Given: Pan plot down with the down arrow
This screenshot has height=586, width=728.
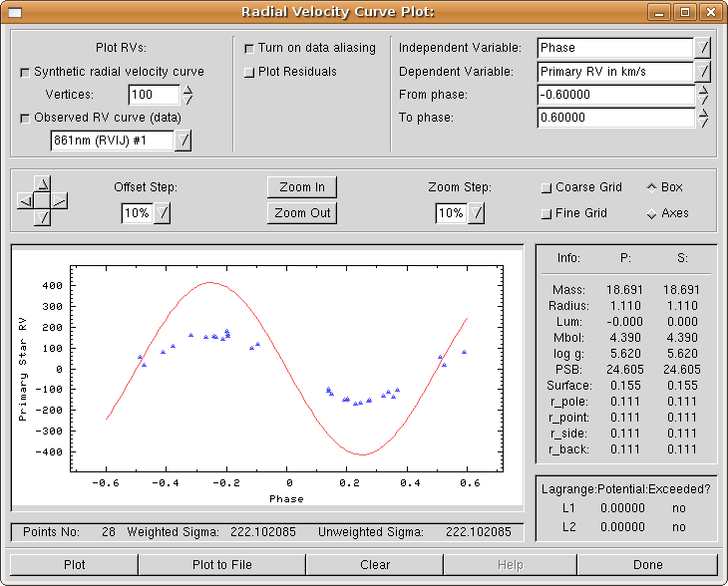Looking at the screenshot, I should [43, 217].
